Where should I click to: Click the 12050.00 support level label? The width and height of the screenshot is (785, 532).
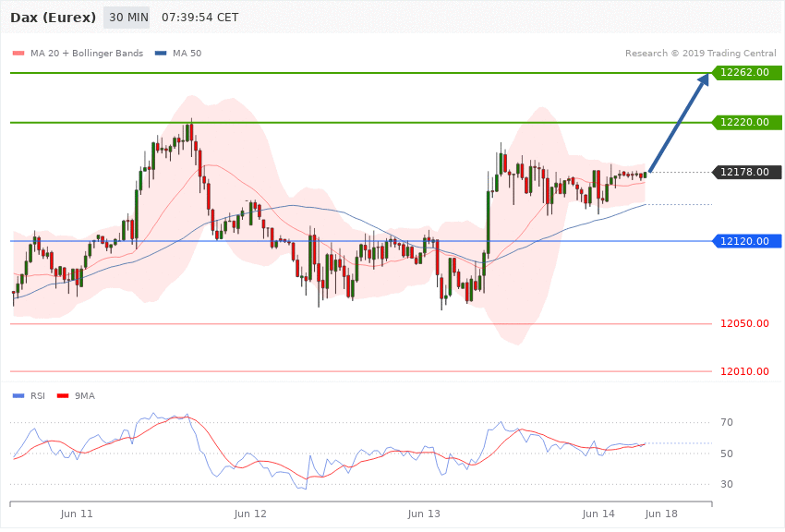pyautogui.click(x=744, y=324)
